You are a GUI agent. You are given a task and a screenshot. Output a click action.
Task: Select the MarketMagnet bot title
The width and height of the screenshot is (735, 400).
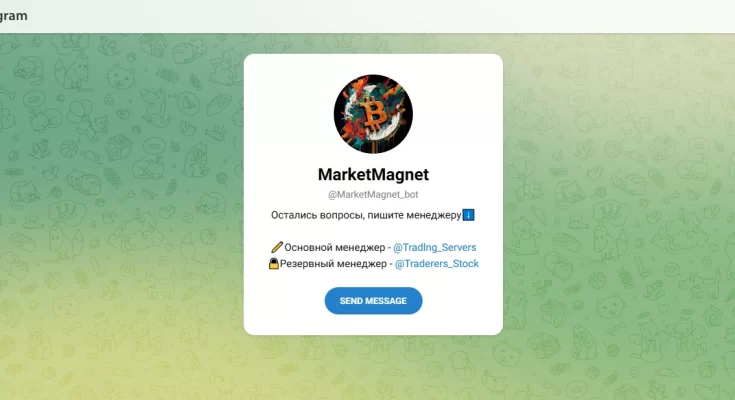coord(373,174)
